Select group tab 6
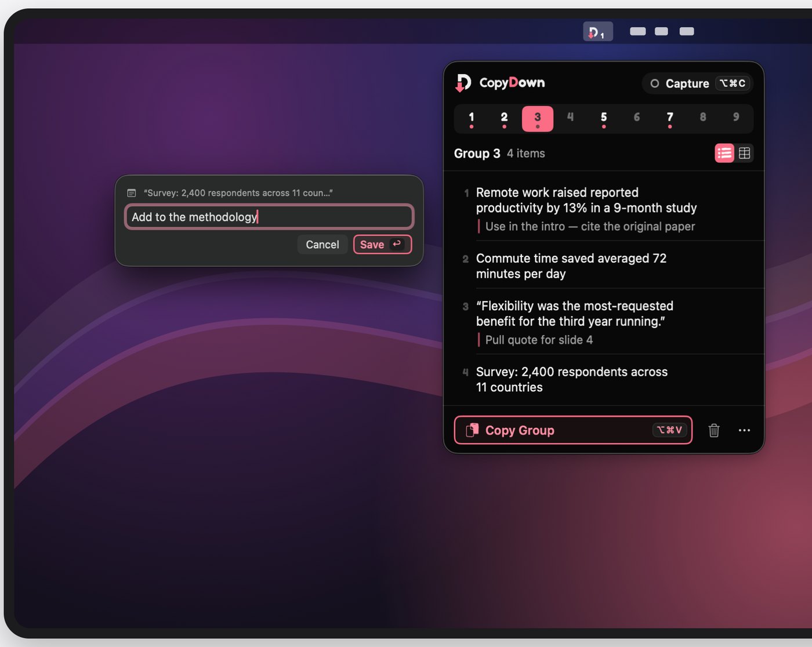Viewport: 812px width, 647px height. pyautogui.click(x=637, y=118)
